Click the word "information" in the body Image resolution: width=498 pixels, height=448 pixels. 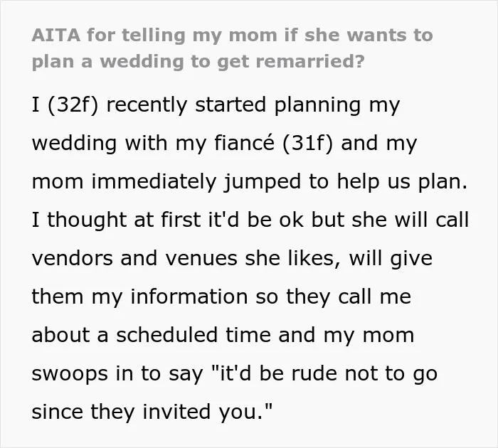189,297
